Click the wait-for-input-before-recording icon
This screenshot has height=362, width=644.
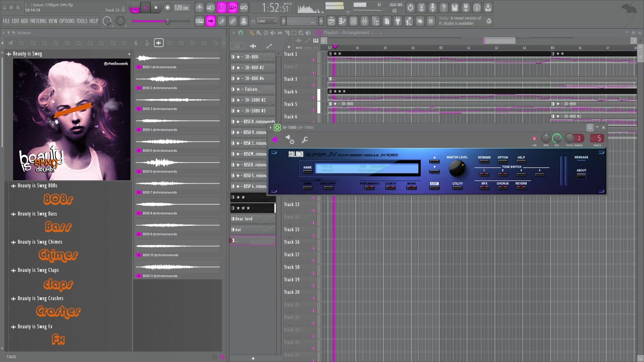[211, 7]
